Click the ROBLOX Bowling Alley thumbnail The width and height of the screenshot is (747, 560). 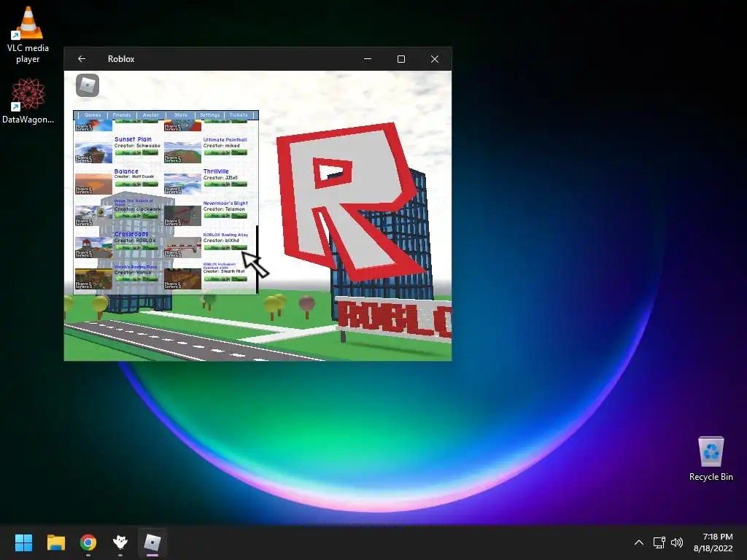coord(182,247)
